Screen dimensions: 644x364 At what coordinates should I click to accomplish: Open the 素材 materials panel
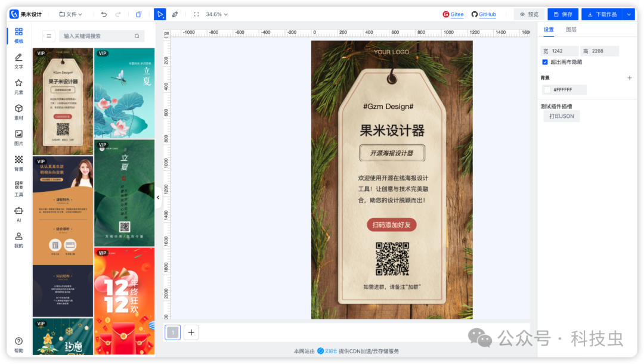pyautogui.click(x=18, y=112)
